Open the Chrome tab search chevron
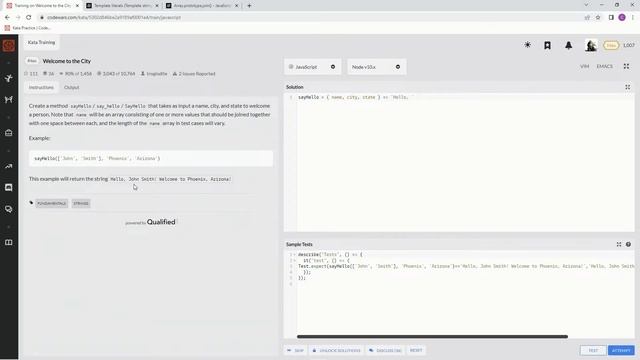 point(586,5)
